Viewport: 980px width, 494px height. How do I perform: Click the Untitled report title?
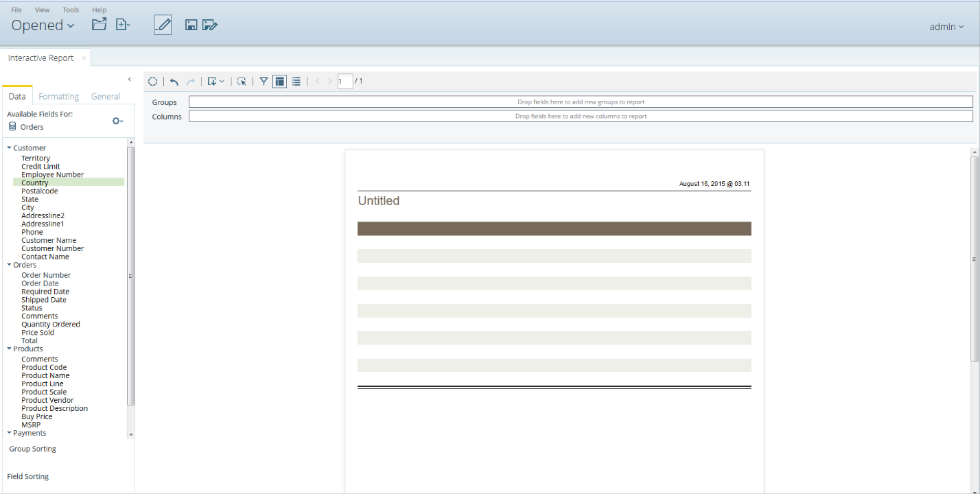coord(379,200)
